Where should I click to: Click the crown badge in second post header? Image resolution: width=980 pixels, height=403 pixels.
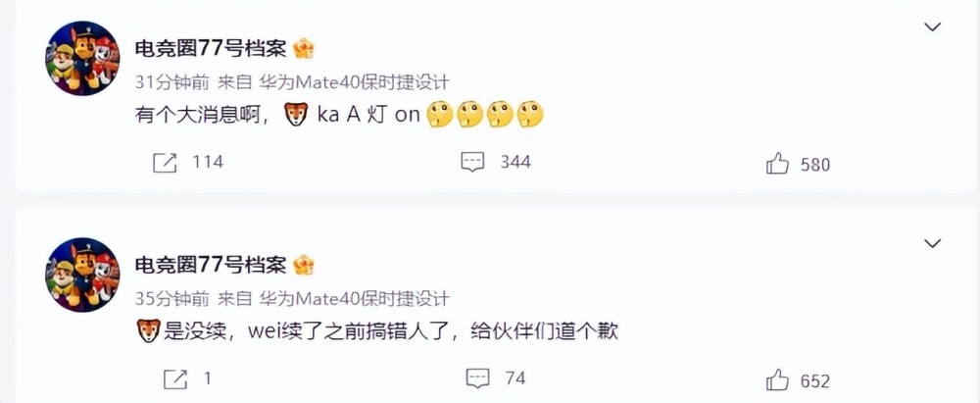pos(304,266)
